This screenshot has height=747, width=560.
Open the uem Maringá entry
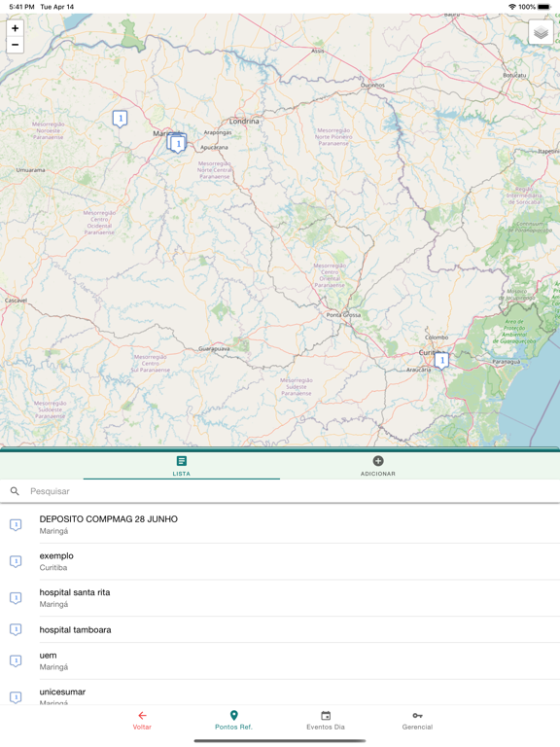pos(280,661)
